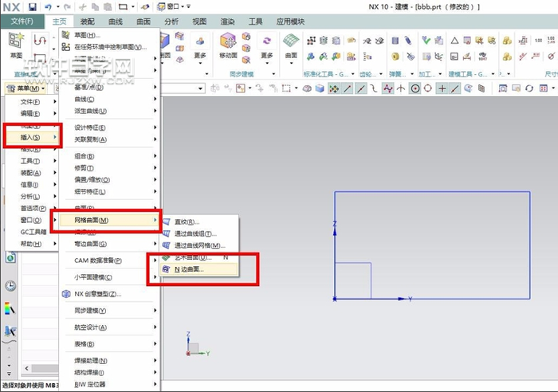Choose 通过曲线网格(M) menu entry
558x392 pixels.
click(x=199, y=246)
